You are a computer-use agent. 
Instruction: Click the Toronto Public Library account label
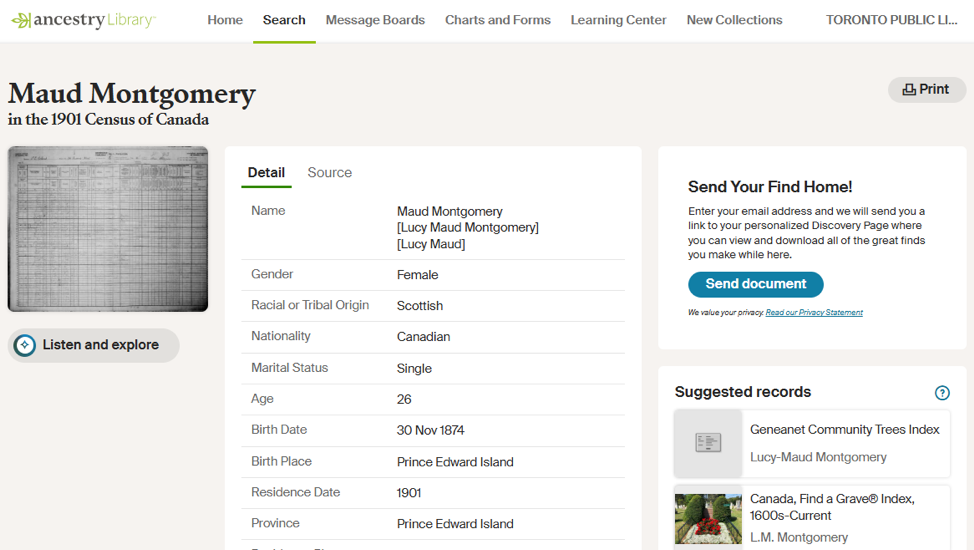coord(891,20)
